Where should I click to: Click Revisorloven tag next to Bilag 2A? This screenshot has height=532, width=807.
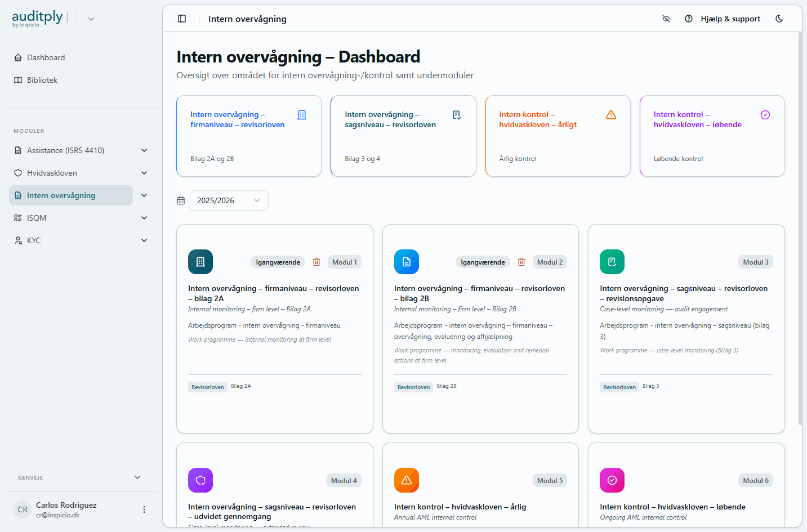(208, 387)
